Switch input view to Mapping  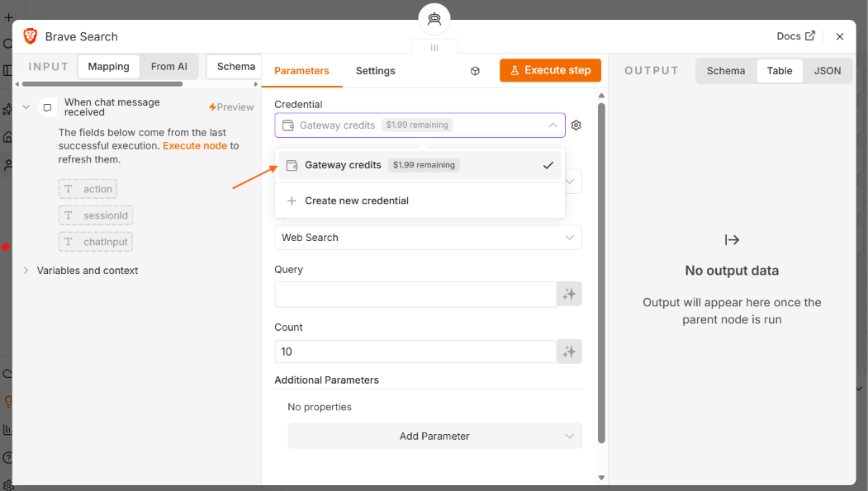pos(108,66)
